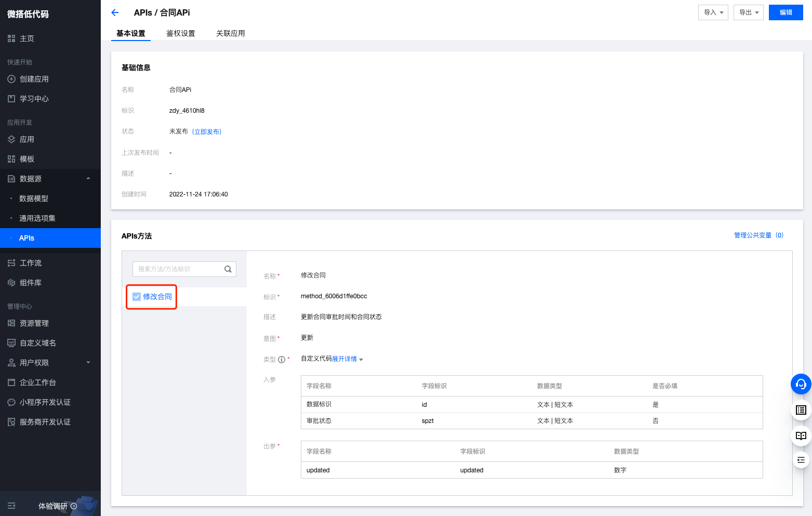The image size is (812, 516).
Task: Click the 体验调研 arrow icon
Action: point(74,506)
